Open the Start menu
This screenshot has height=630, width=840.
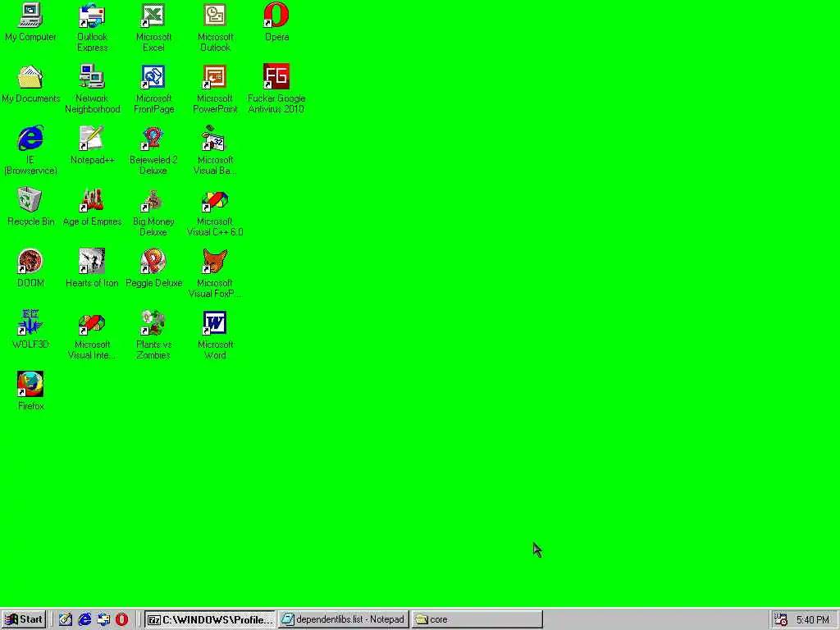point(24,619)
